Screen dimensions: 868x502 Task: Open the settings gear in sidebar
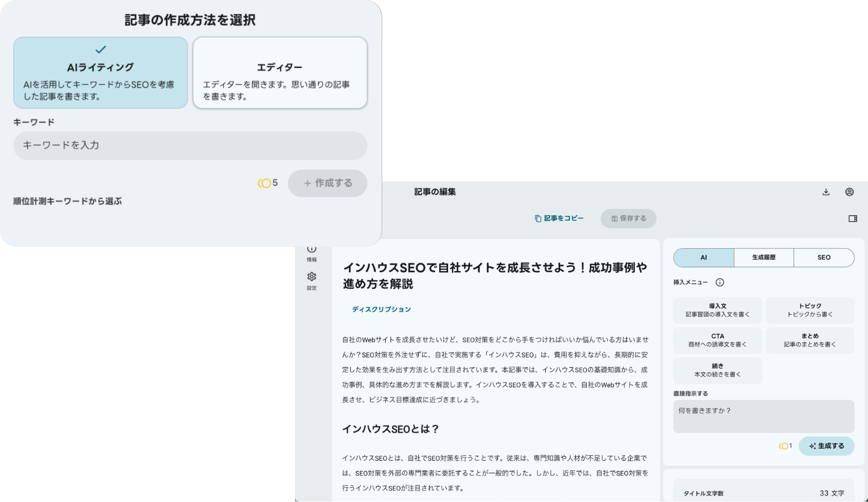coord(312,277)
